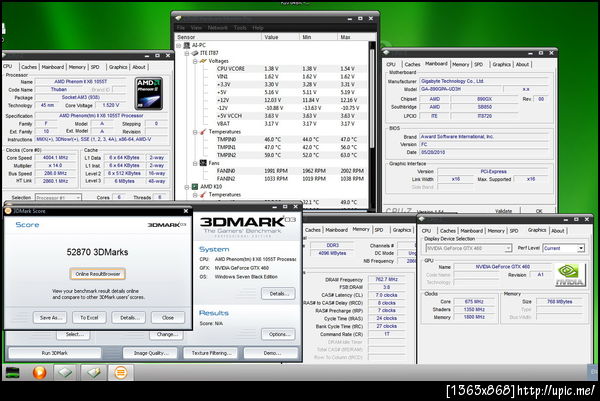Click thermometer icon above TMPIN0
Viewport: 600px width, 401px height.
(x=203, y=132)
